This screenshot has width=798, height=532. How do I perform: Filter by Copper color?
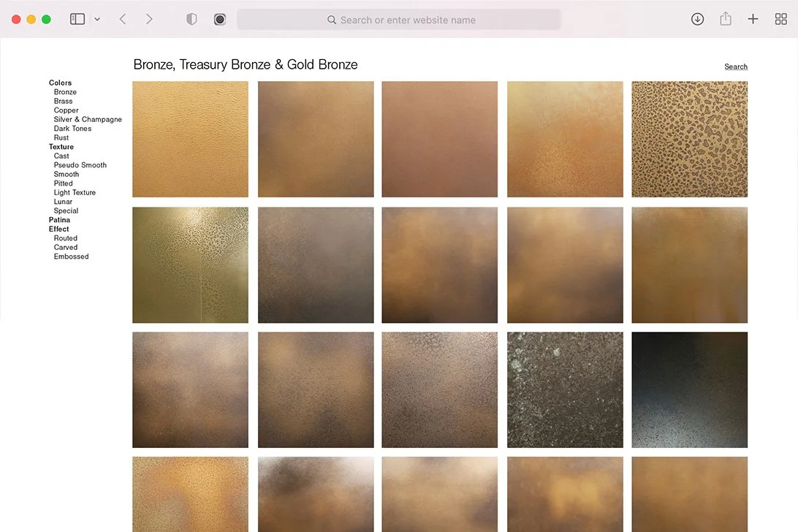pyautogui.click(x=66, y=110)
